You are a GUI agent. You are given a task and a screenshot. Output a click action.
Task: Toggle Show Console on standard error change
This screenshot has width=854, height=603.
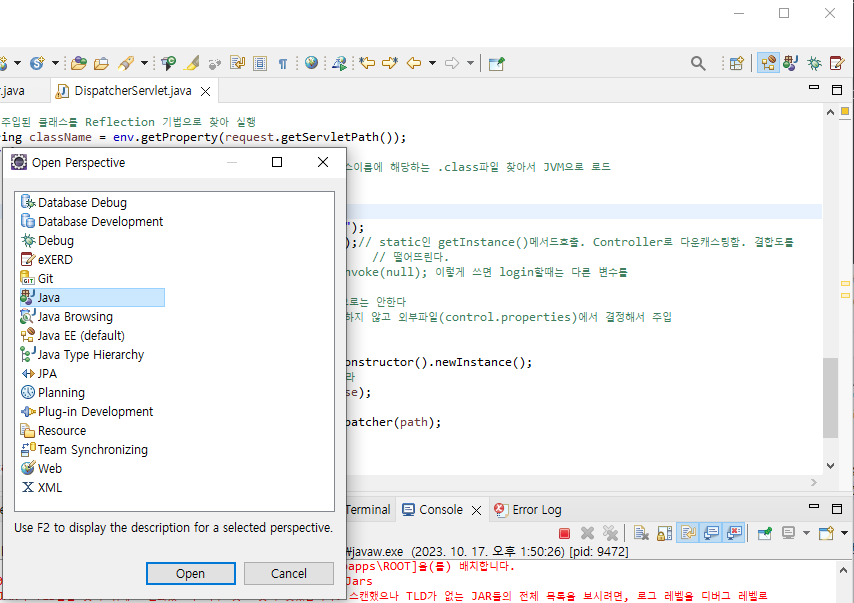click(734, 533)
